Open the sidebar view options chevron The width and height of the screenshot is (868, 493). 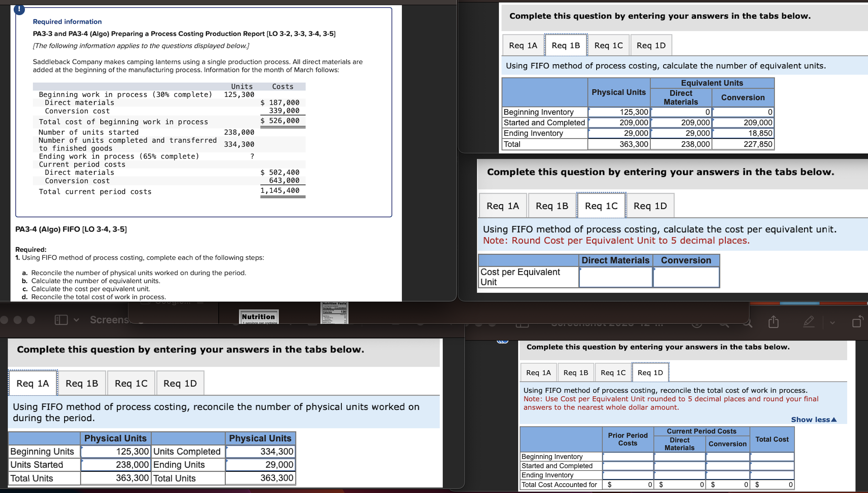pos(76,320)
